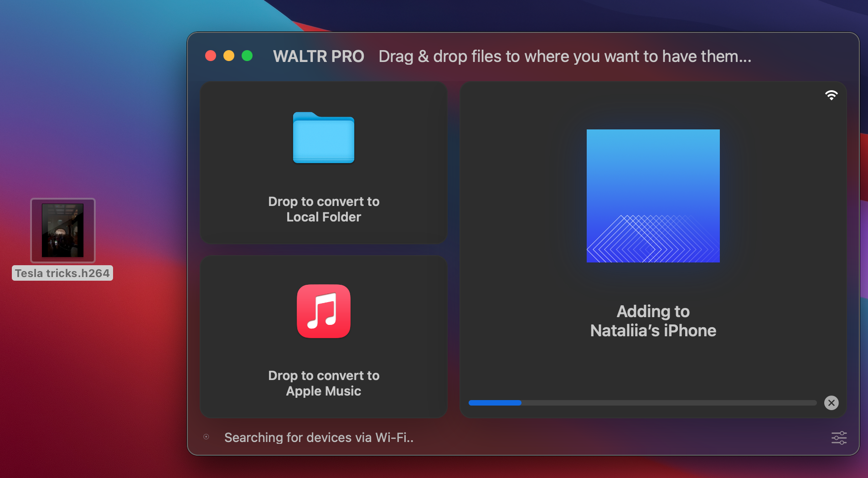Click the WALTR PRO window title
The image size is (868, 478).
click(318, 56)
